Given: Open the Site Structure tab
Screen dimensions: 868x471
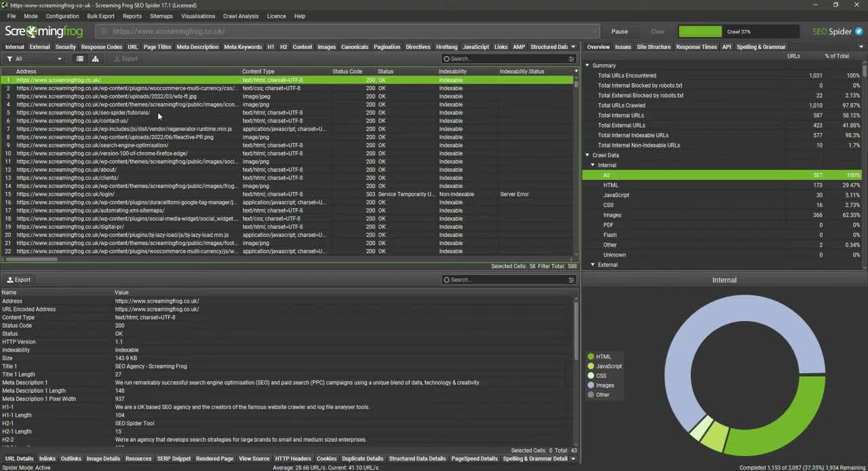Looking at the screenshot, I should click(654, 47).
